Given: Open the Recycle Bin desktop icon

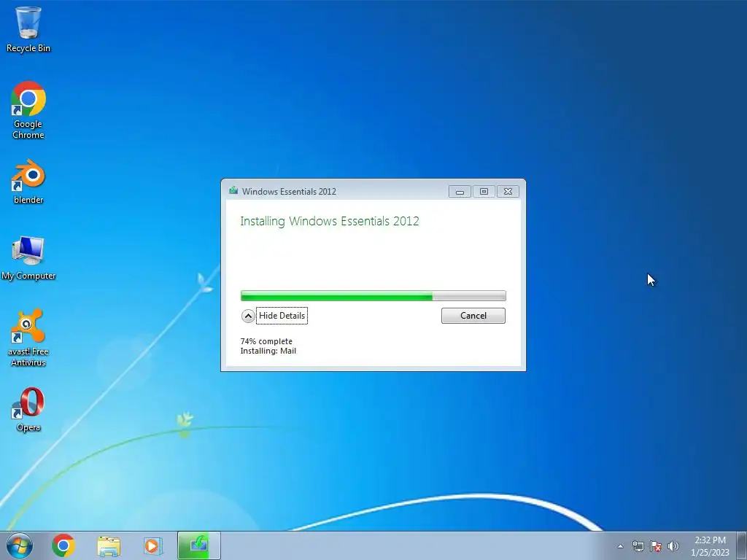Looking at the screenshot, I should tap(28, 29).
